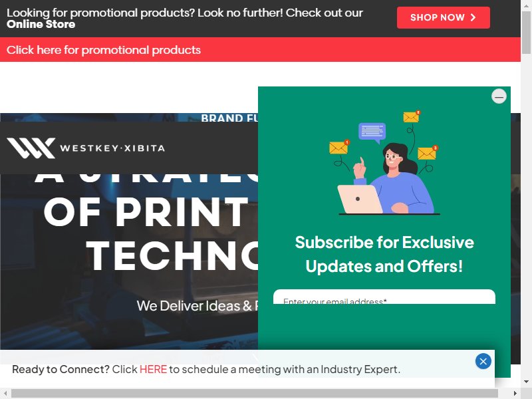Image resolution: width=532 pixels, height=399 pixels.
Task: Click the Online Store bold text
Action: pyautogui.click(x=41, y=25)
